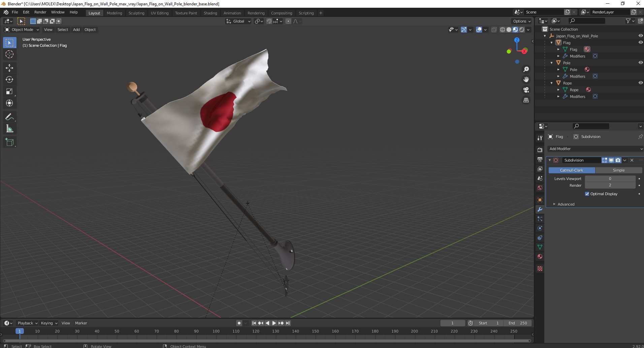
Task: Select the Move tool
Action: point(9,68)
